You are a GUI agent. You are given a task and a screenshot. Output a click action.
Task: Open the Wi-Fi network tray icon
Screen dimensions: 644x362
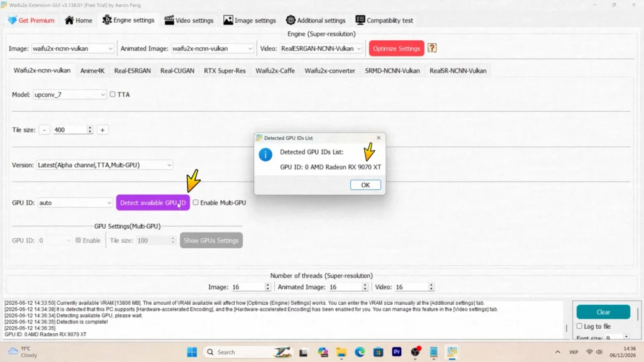(589, 352)
